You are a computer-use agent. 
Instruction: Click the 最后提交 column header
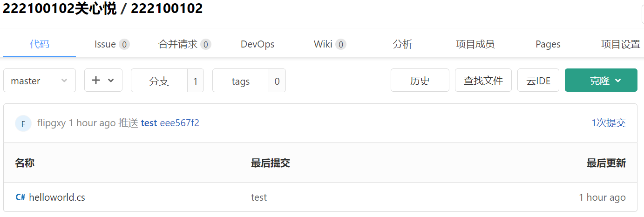click(271, 163)
